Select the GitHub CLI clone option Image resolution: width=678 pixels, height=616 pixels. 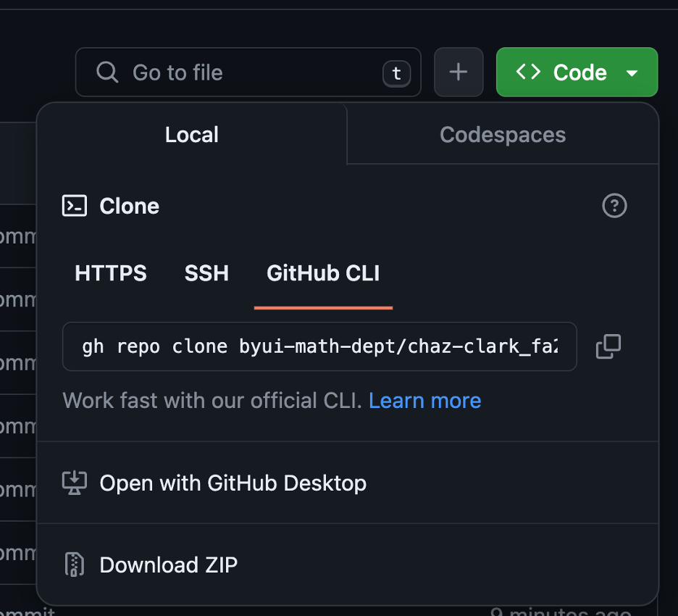[323, 273]
